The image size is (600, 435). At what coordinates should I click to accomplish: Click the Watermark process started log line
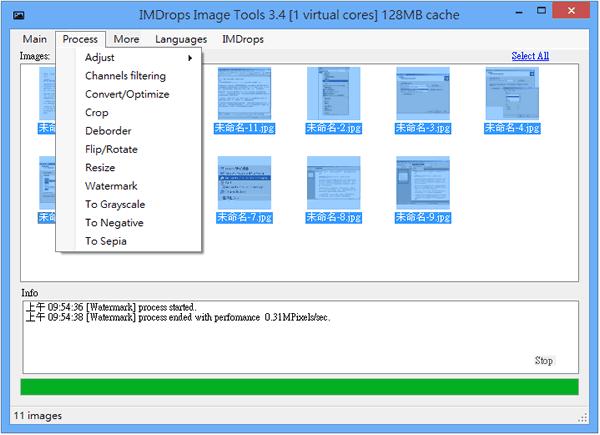click(111, 307)
